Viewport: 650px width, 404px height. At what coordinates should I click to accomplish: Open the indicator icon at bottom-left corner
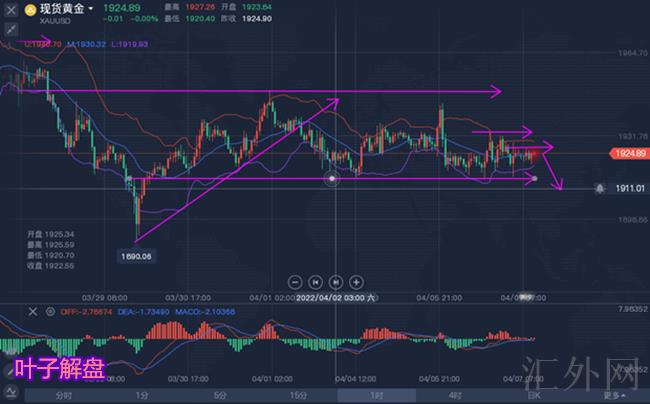point(10,395)
